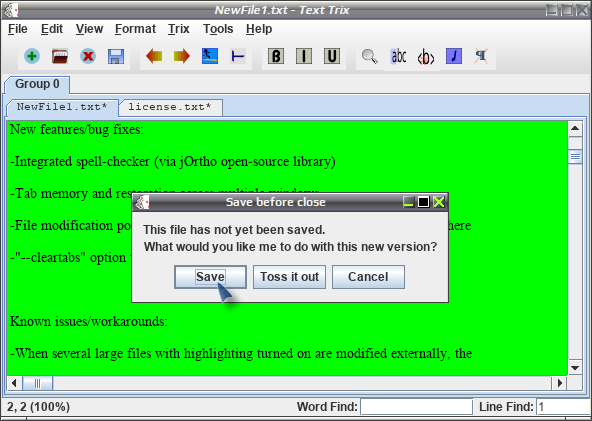592x421 pixels.
Task: Click Save in the dialog
Action: (210, 277)
